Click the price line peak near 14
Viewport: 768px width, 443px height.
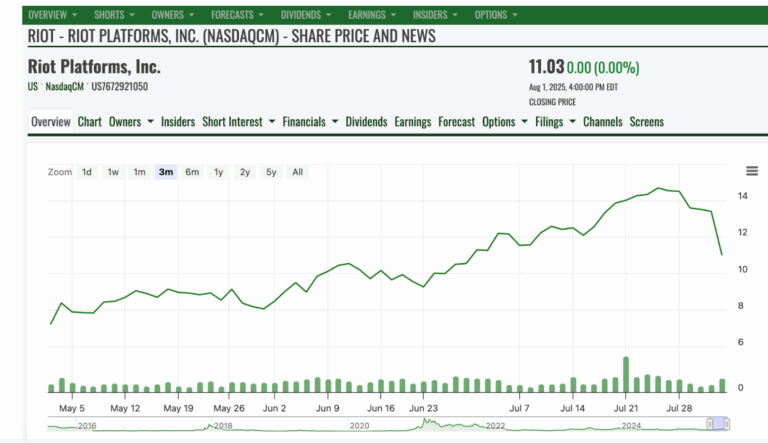coord(658,188)
